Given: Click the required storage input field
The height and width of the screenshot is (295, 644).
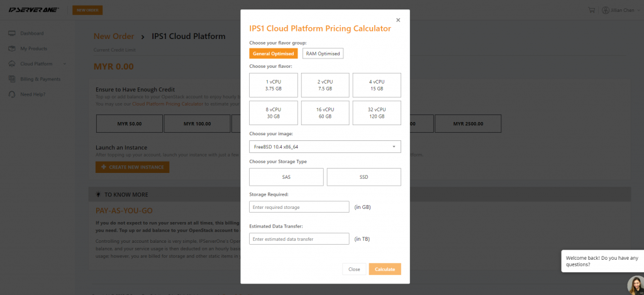Looking at the screenshot, I should (x=299, y=207).
